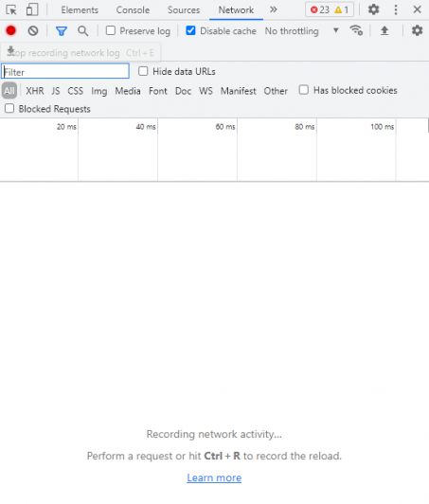Uncheck the Disable cache checkbox
This screenshot has width=429, height=504.
(x=190, y=31)
